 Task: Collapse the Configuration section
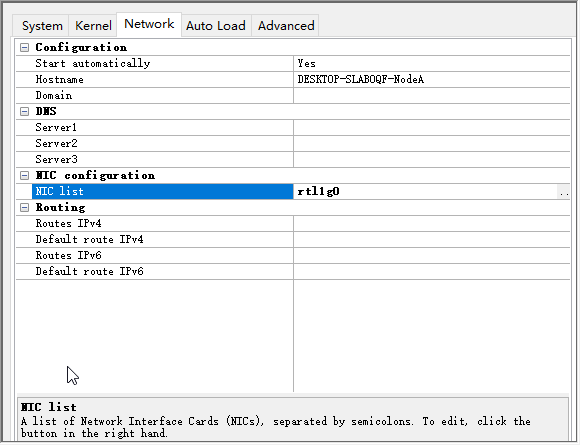(24, 47)
